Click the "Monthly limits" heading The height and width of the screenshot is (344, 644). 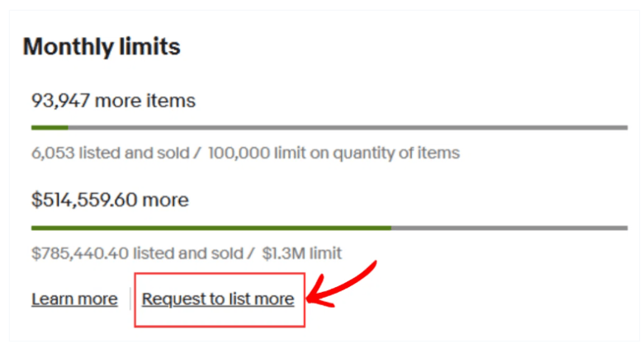tap(102, 47)
